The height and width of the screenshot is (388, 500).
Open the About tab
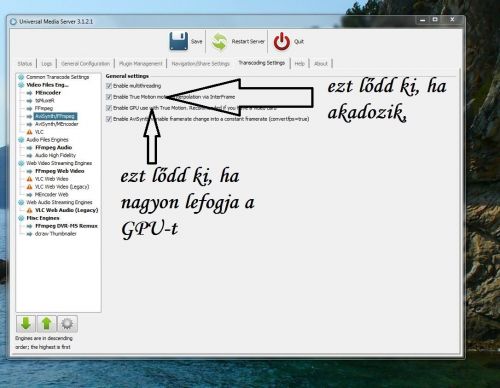tap(321, 64)
